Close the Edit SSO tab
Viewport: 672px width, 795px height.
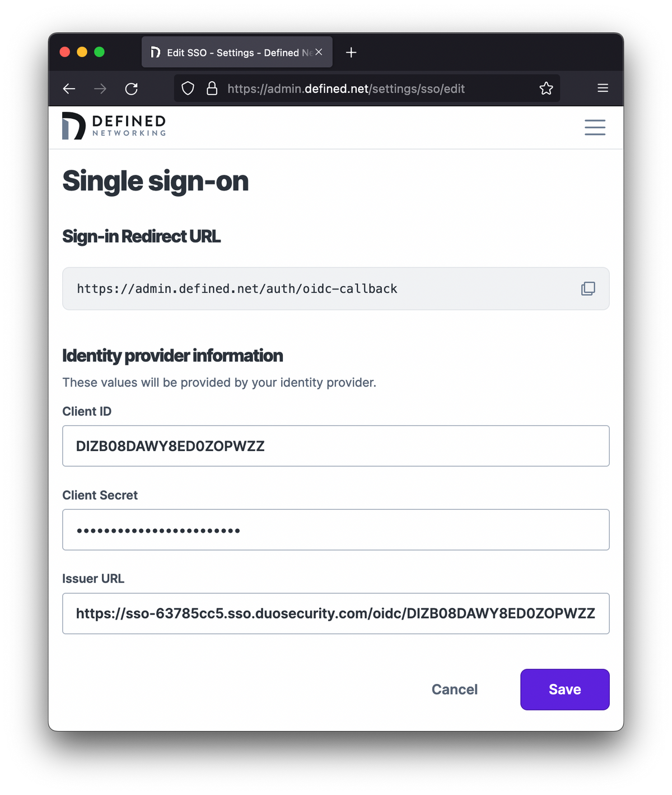click(318, 52)
